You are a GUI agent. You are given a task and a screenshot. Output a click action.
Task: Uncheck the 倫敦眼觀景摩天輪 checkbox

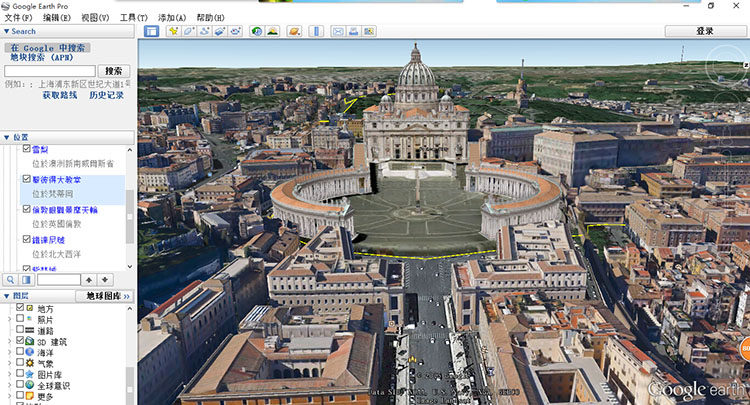coord(27,209)
